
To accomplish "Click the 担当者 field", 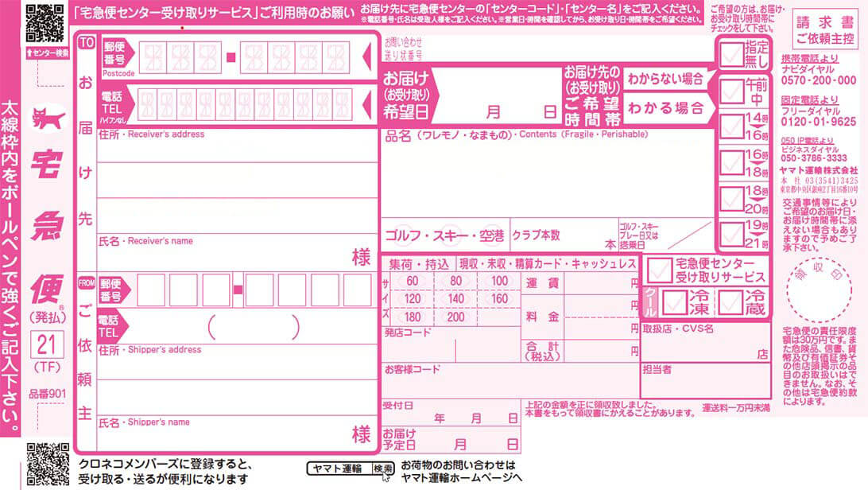I will click(706, 380).
